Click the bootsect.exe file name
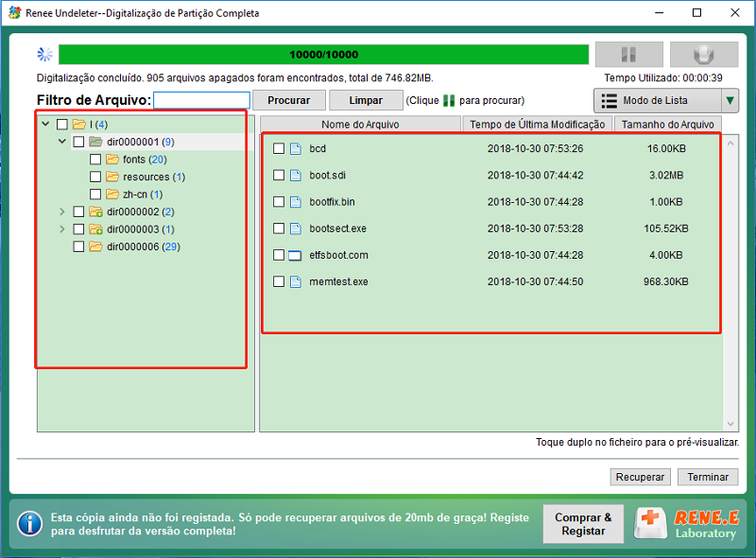 pos(338,228)
